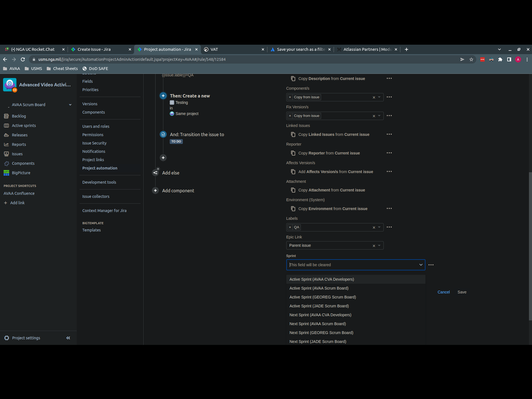Select Active sprints in the sidebar

tap(23, 126)
